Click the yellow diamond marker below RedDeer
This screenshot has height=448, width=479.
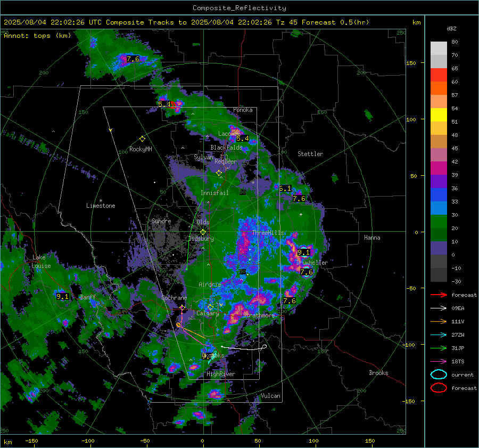coord(219,173)
